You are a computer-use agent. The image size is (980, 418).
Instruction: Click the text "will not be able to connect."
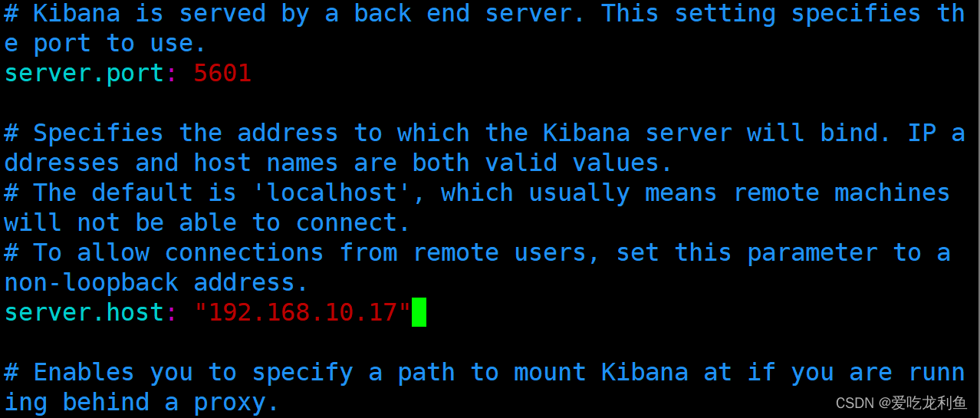tap(207, 222)
